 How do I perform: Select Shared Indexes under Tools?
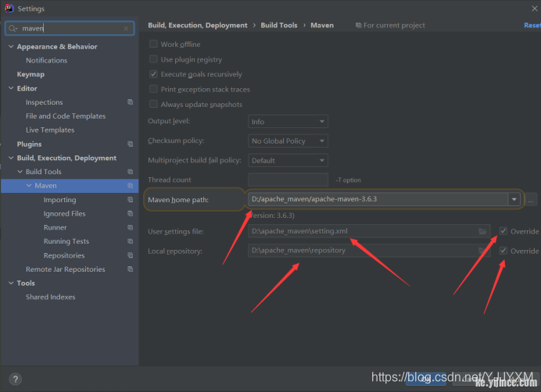click(x=50, y=297)
